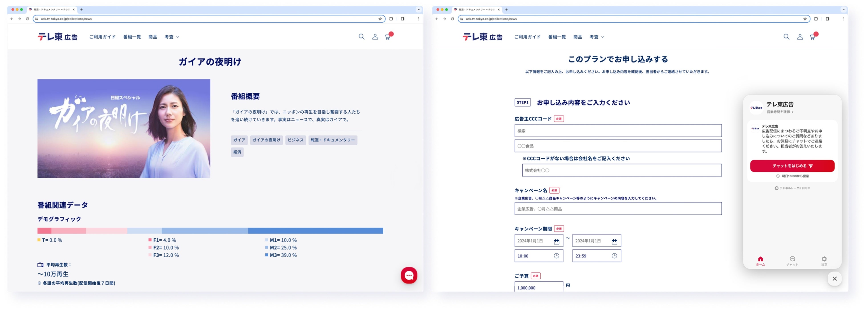
Task: Expand the 考査 dropdown in left navigation
Action: (172, 37)
